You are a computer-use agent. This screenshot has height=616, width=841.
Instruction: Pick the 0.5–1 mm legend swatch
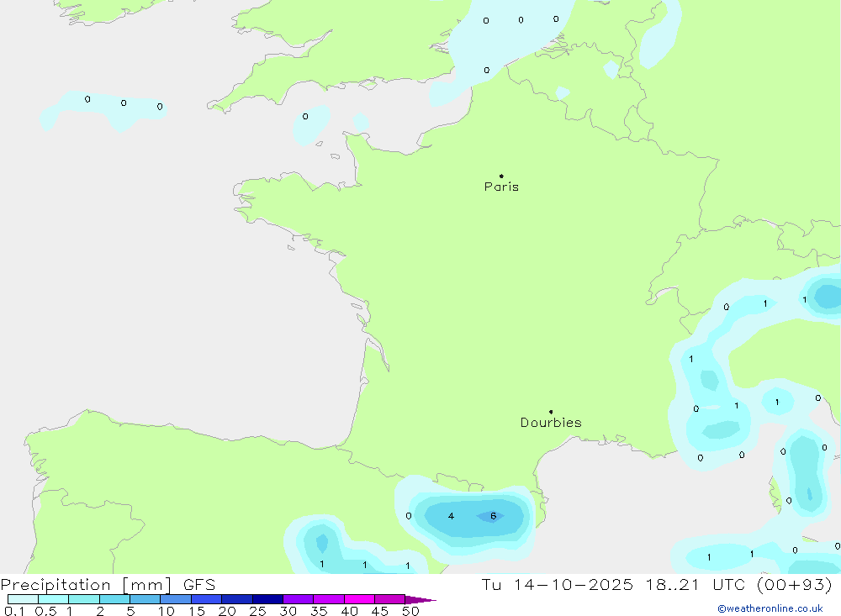pos(53,599)
